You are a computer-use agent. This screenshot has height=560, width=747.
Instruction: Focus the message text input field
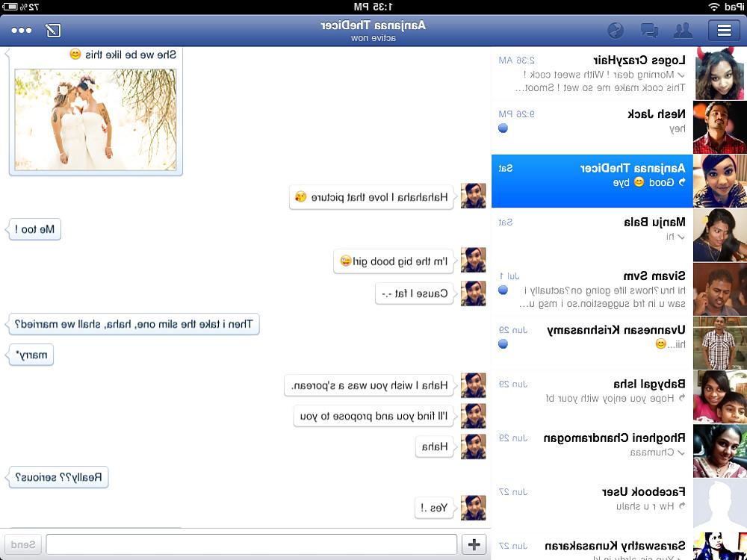click(252, 544)
